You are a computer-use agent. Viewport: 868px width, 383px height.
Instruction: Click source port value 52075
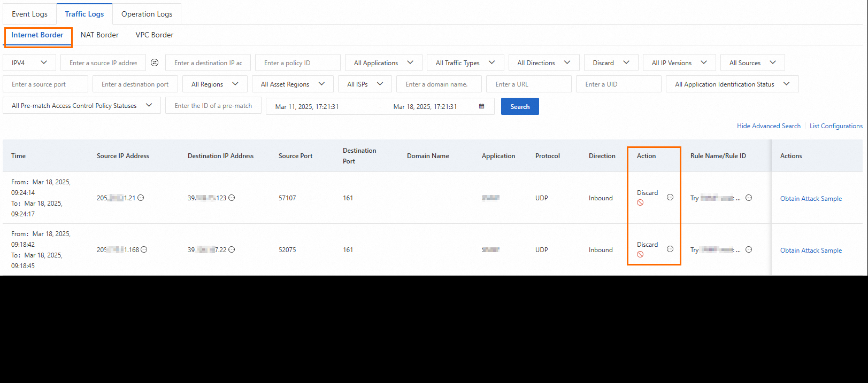[287, 249]
